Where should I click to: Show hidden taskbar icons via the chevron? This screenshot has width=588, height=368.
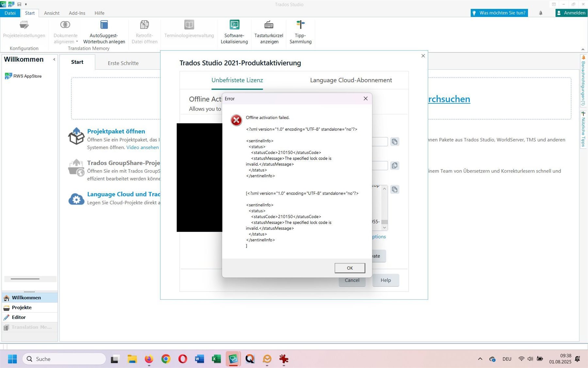point(480,359)
